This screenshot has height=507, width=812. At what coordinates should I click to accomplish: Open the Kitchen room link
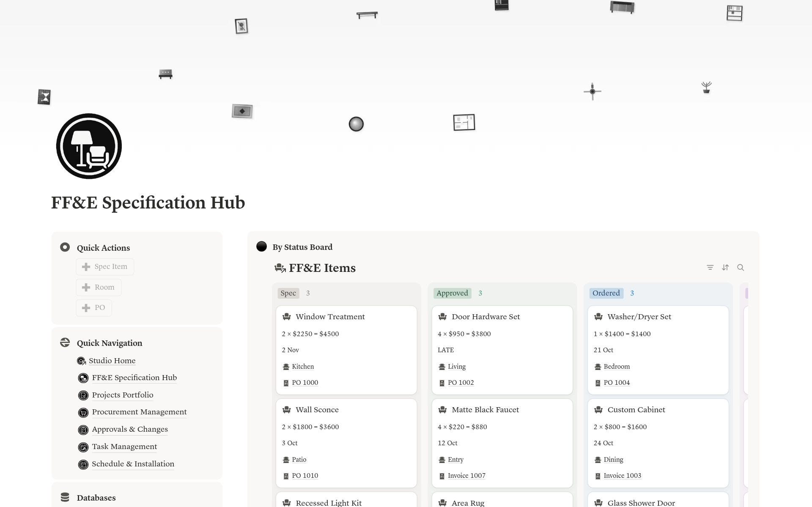coord(303,367)
